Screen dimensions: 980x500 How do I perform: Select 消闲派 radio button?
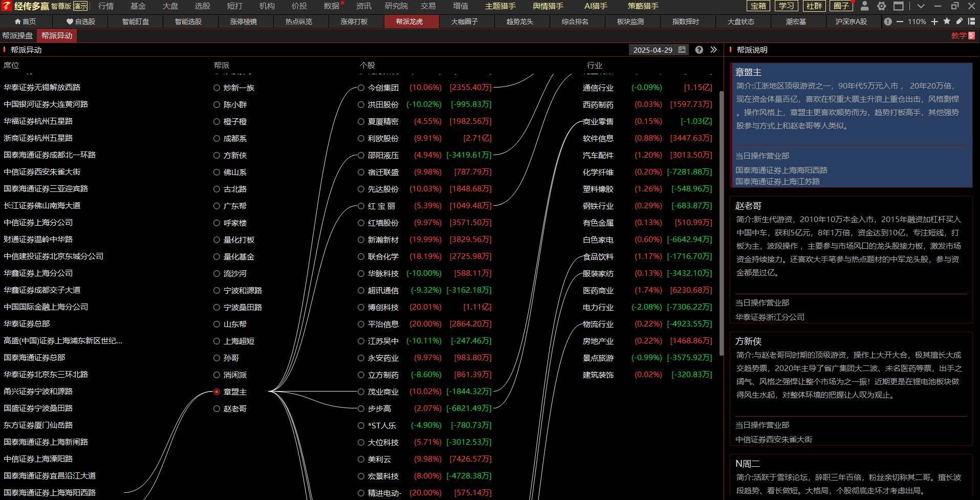[x=216, y=375]
